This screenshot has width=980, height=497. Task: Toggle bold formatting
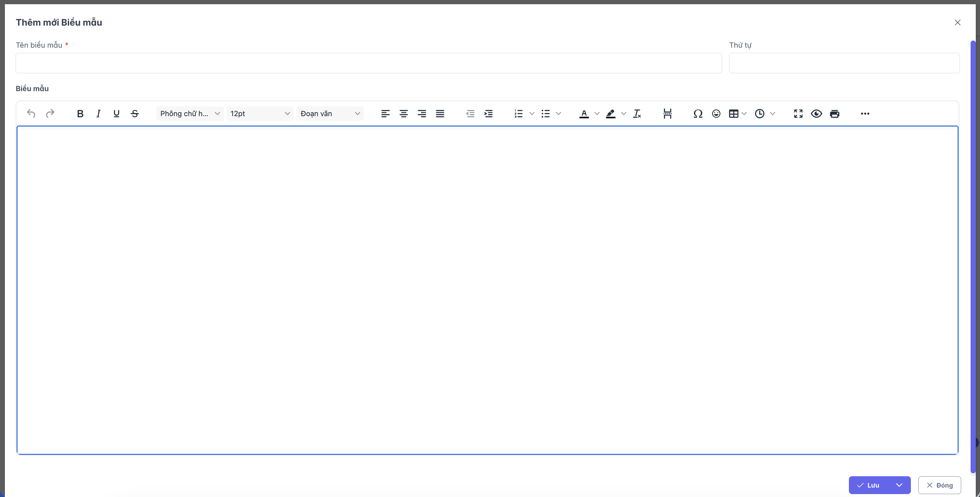coord(80,113)
